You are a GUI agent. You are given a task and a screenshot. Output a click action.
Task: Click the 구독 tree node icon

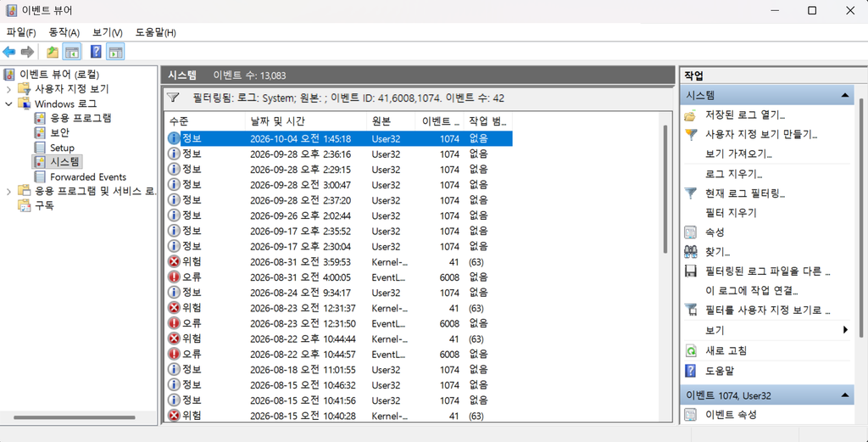[24, 206]
